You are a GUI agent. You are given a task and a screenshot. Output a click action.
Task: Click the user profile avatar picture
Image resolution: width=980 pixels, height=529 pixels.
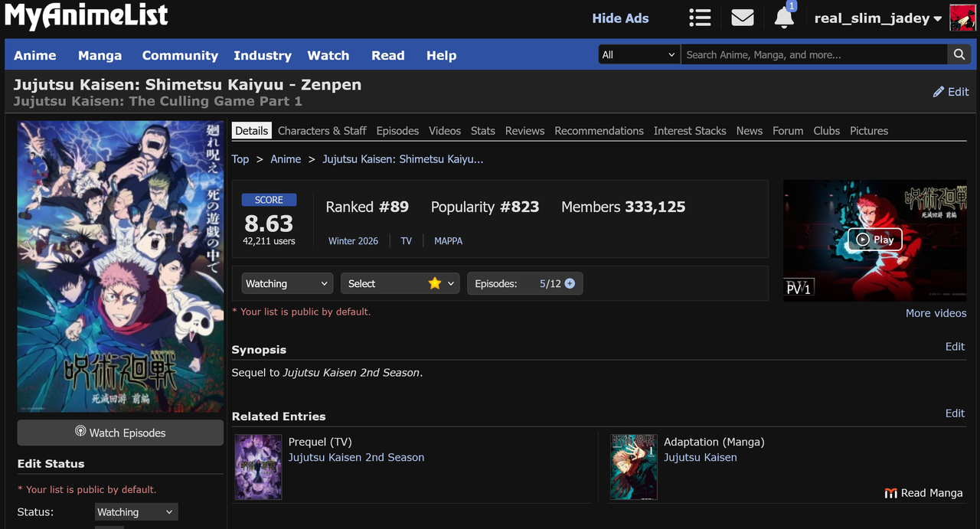pos(962,18)
